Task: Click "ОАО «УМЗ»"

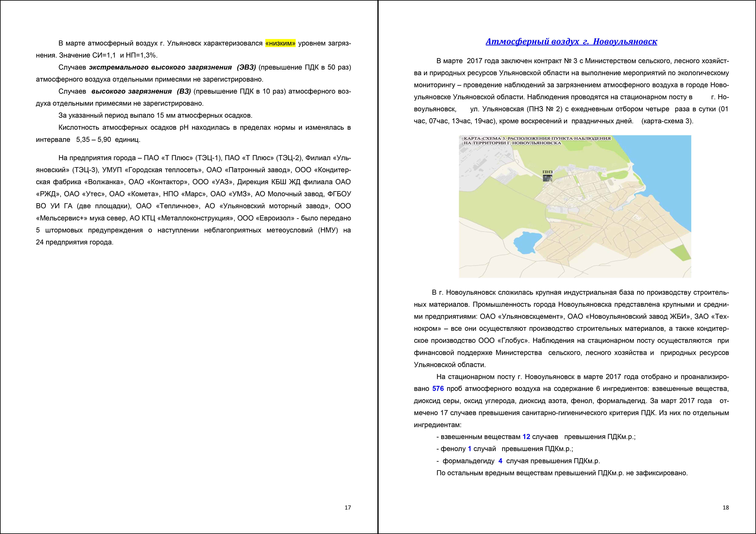Action: [x=231, y=194]
